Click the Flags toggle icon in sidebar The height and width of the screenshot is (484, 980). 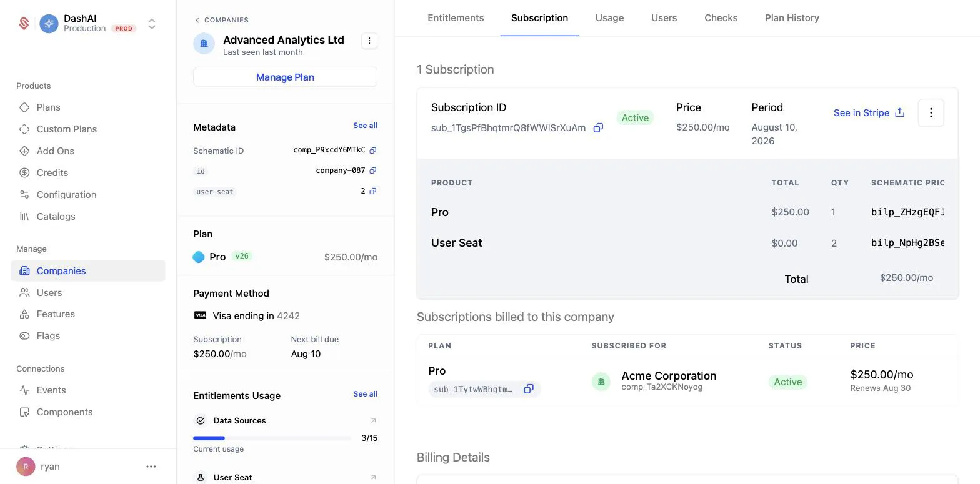[24, 336]
